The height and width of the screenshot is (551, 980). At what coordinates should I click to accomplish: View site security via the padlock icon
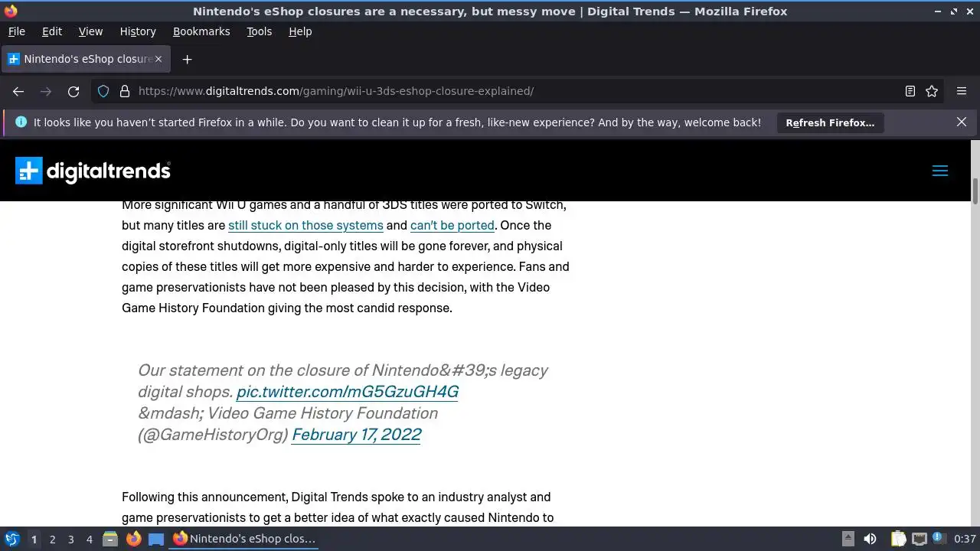pos(125,91)
